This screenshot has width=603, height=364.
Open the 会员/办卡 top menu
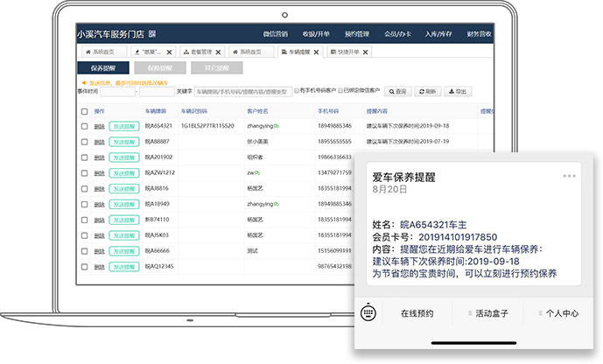pyautogui.click(x=396, y=33)
